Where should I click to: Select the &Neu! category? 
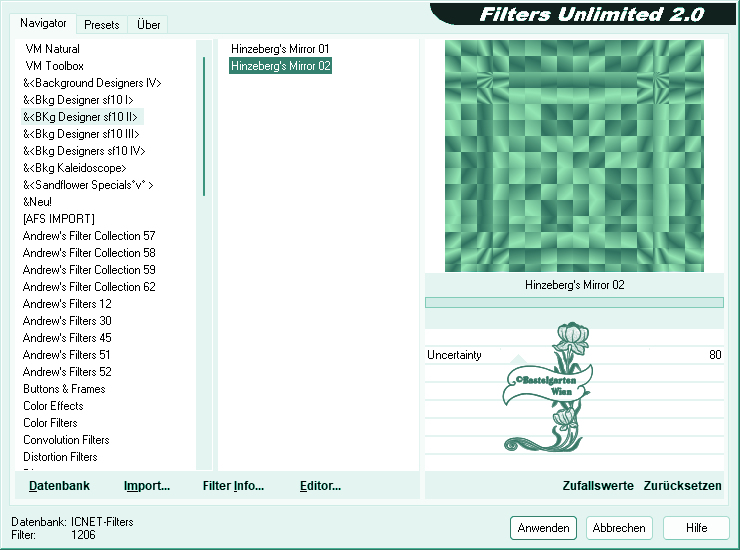(x=37, y=202)
